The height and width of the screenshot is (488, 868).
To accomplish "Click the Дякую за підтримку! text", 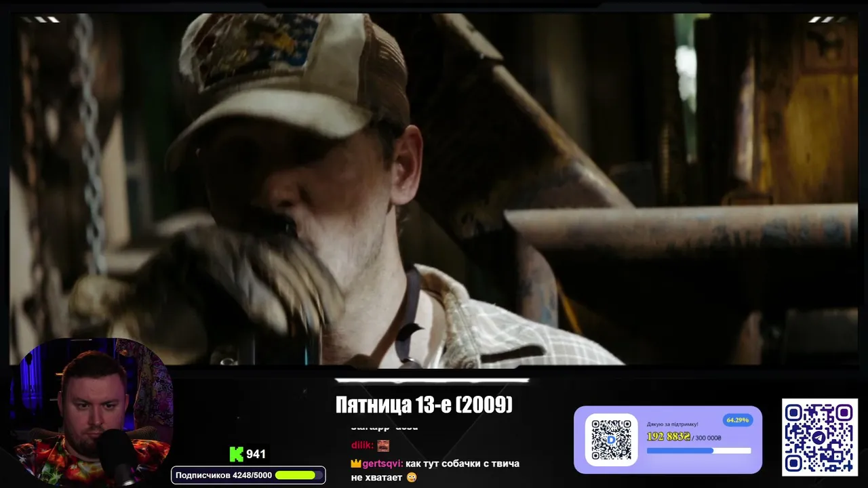I will [x=672, y=424].
